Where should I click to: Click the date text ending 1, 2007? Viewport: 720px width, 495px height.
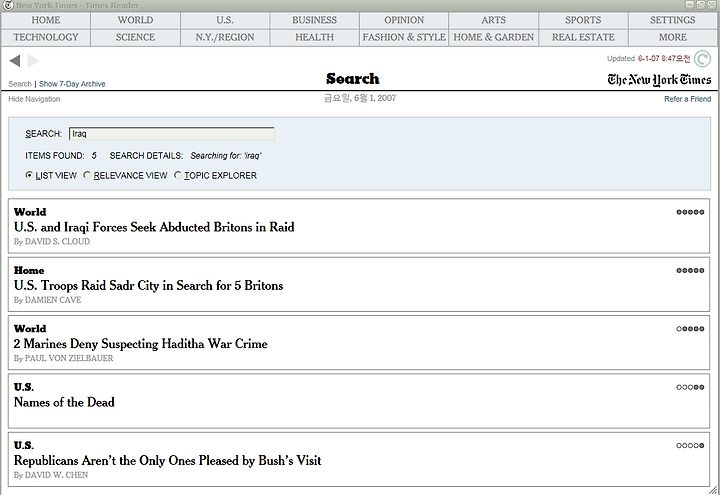point(360,98)
